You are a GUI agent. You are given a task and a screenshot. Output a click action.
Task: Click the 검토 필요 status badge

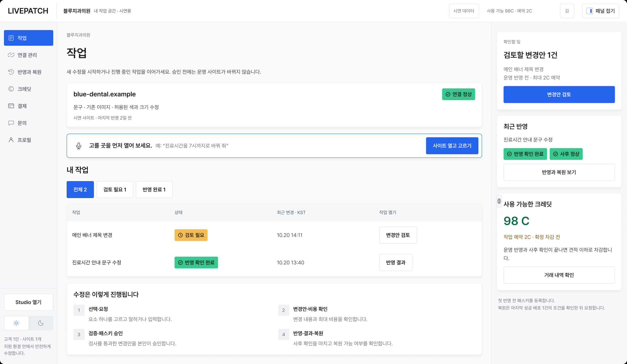(191, 235)
